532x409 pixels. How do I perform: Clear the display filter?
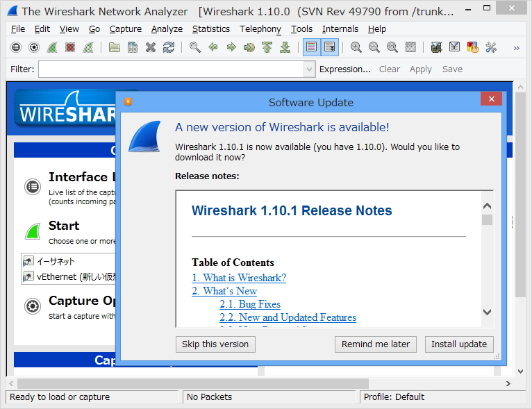point(389,69)
